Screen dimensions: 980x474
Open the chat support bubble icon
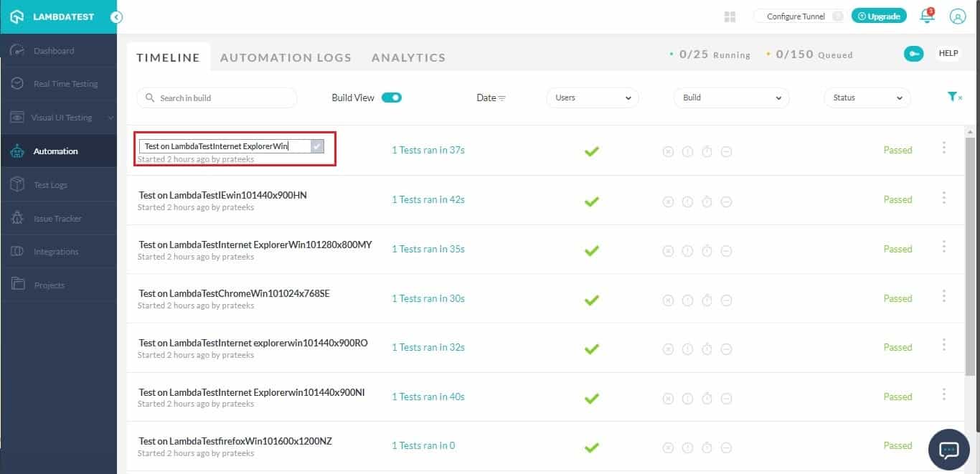point(948,450)
